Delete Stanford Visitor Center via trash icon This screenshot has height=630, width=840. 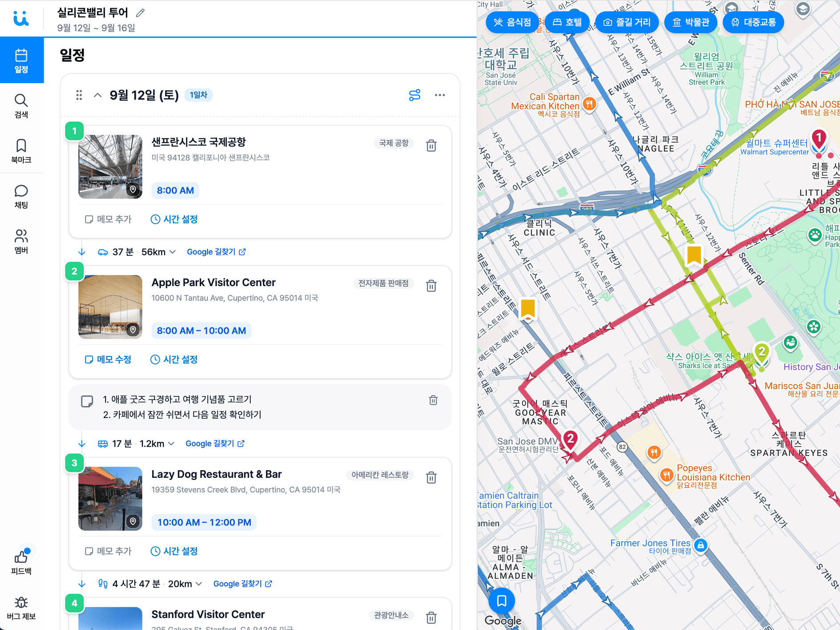tap(431, 618)
